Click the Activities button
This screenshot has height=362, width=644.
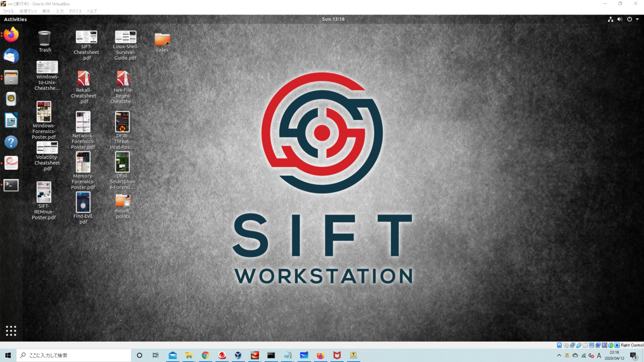click(x=16, y=19)
